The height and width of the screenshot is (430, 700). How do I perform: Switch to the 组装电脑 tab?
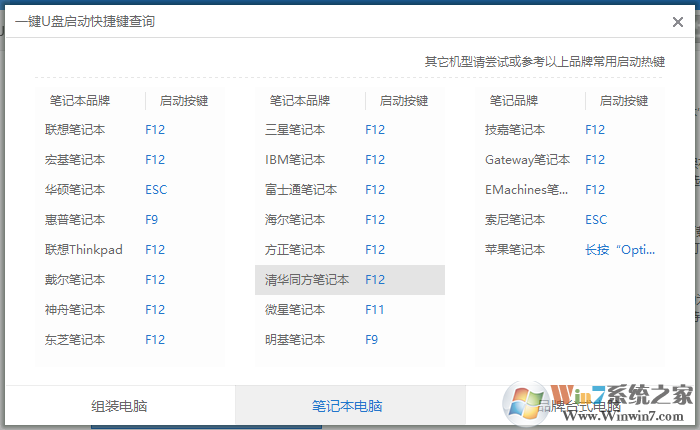[120, 406]
